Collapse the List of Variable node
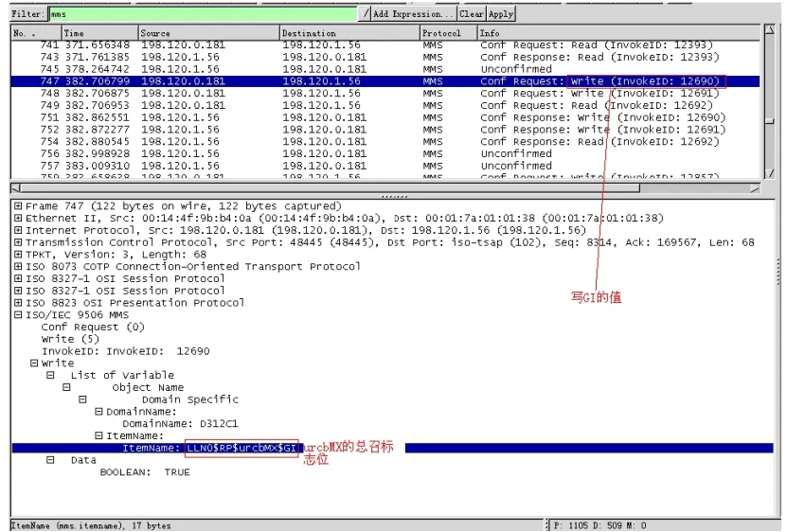This screenshot has width=787, height=532. (51, 376)
